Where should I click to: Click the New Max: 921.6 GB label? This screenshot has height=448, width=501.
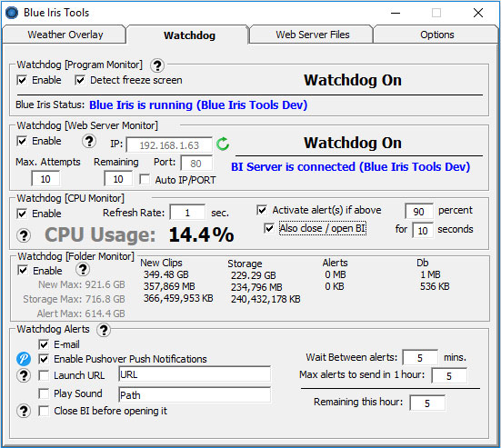82,284
